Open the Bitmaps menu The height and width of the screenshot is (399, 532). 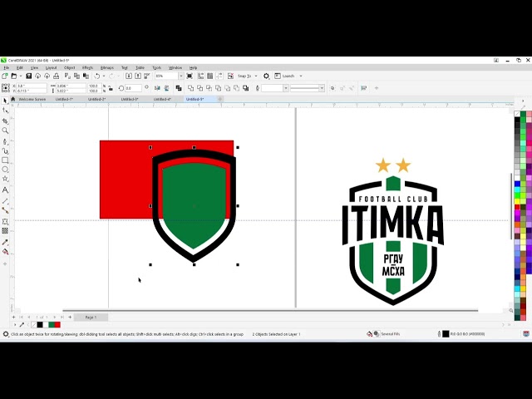point(107,68)
